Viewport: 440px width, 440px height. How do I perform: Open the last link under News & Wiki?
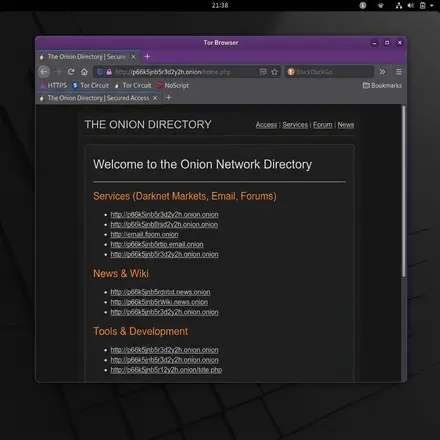164,312
